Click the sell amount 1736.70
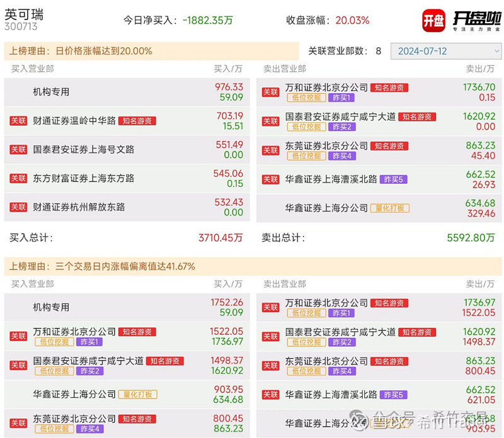 point(479,87)
